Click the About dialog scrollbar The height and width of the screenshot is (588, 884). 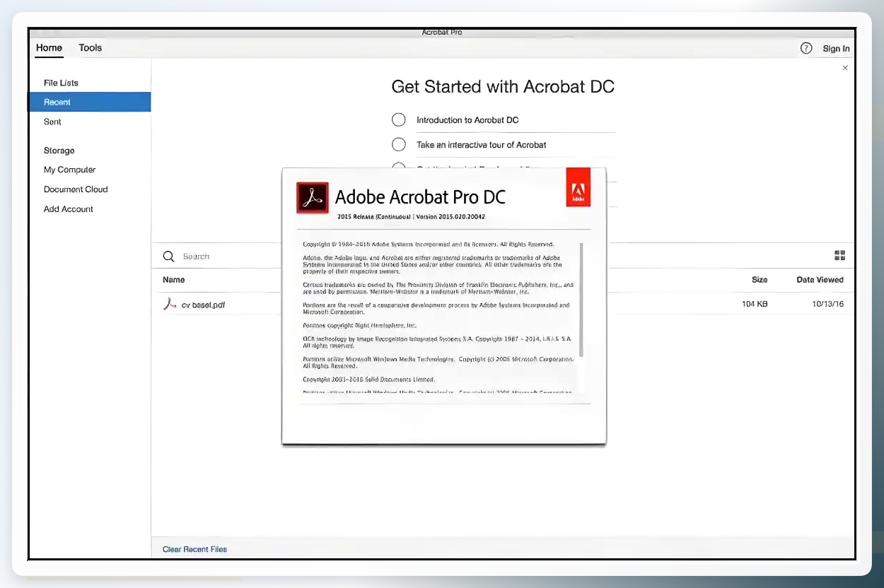(x=581, y=299)
